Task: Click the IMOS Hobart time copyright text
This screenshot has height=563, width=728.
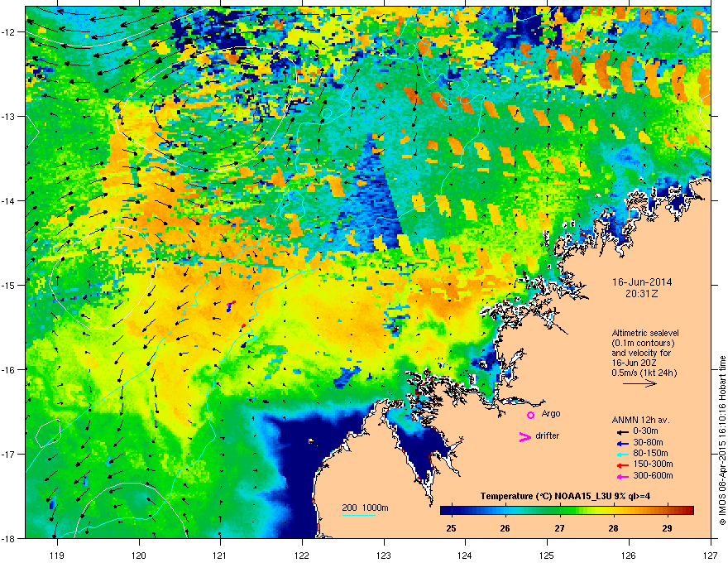Action: [722, 440]
